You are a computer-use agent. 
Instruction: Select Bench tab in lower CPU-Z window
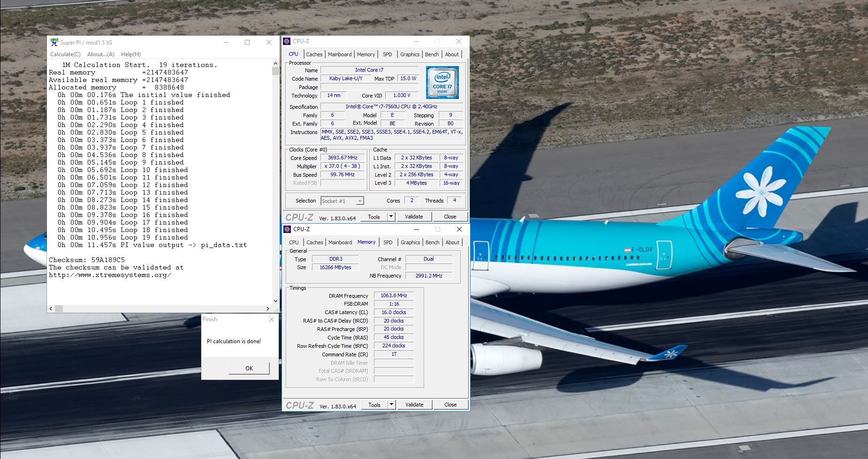tap(432, 242)
